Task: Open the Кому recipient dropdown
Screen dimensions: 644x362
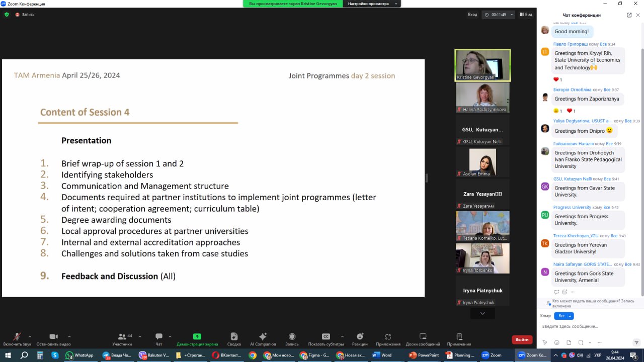Action: click(x=563, y=316)
